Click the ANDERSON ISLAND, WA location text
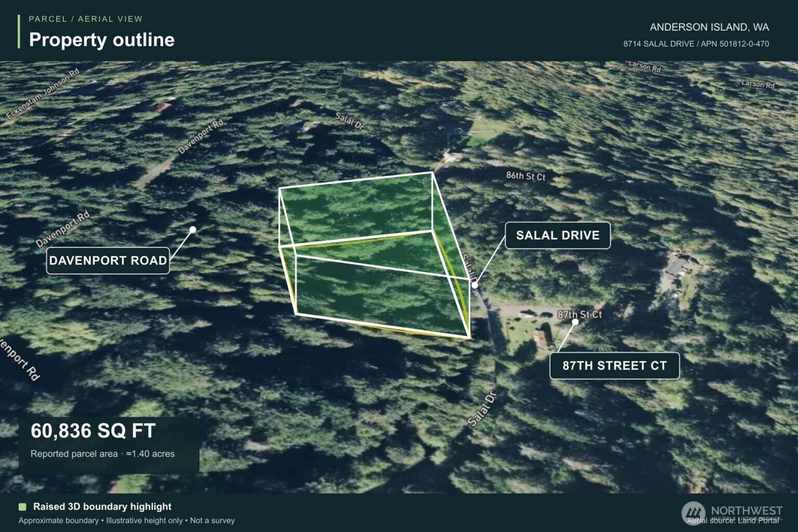This screenshot has height=532, width=798. (709, 27)
